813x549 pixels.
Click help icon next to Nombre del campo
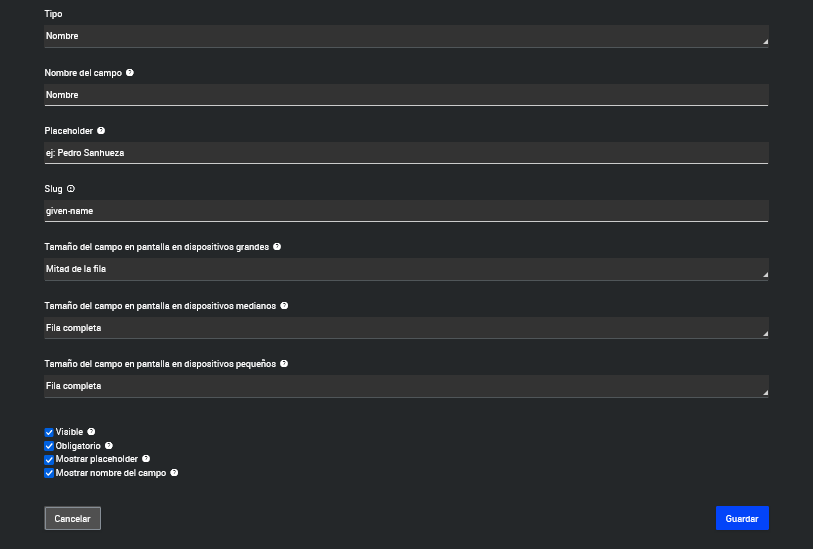(130, 73)
